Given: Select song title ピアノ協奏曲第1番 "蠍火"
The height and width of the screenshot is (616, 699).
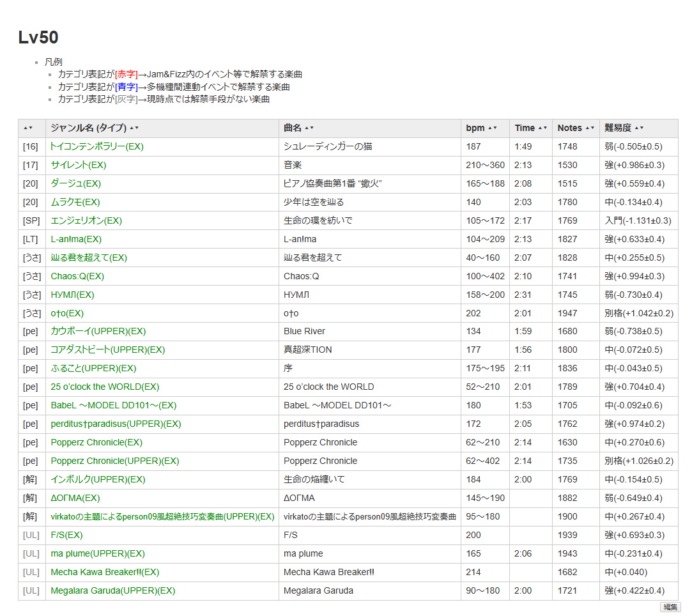Looking at the screenshot, I should pyautogui.click(x=332, y=183).
